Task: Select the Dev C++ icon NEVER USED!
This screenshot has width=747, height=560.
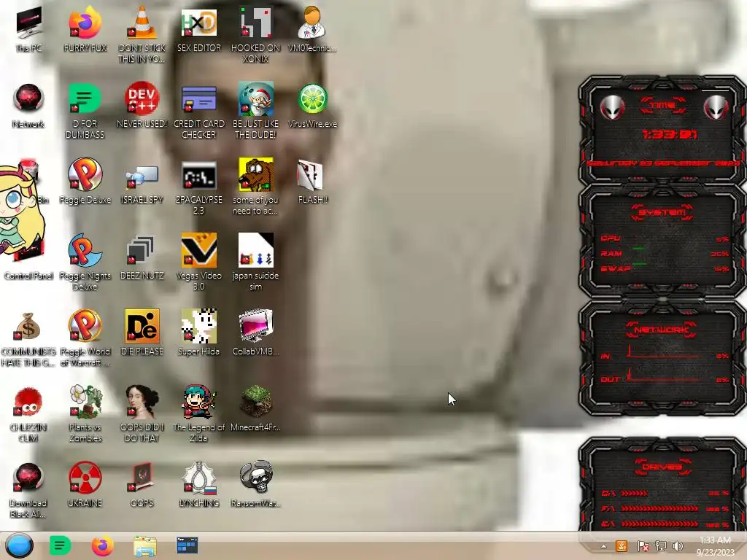Action: pyautogui.click(x=142, y=106)
